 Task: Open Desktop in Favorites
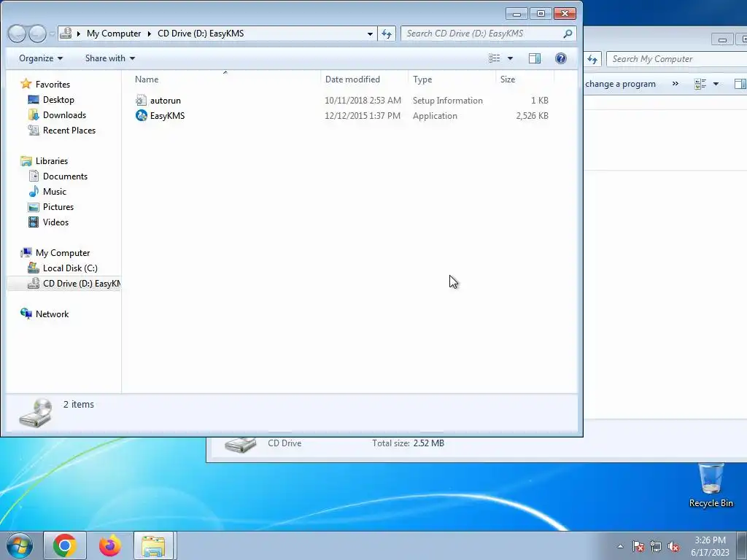coord(58,99)
